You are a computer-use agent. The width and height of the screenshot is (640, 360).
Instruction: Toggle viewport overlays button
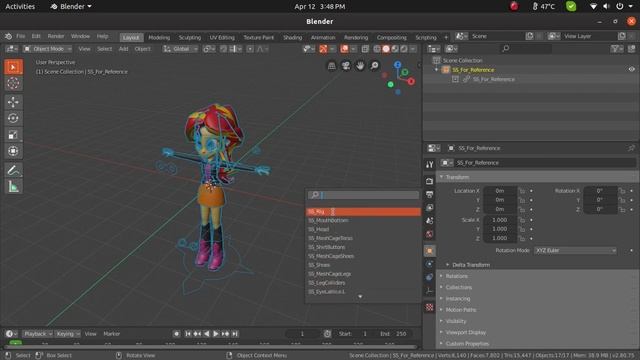click(x=344, y=49)
